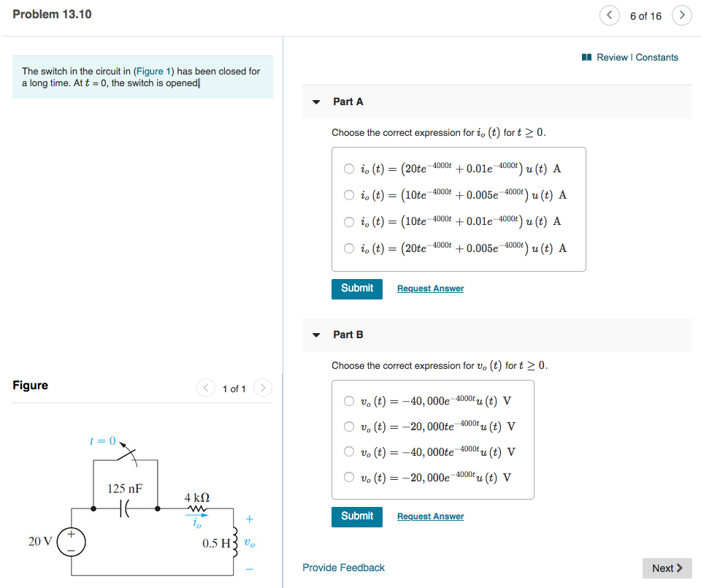The height and width of the screenshot is (588, 701).
Task: Click Request Answer under Part B
Action: tap(429, 516)
